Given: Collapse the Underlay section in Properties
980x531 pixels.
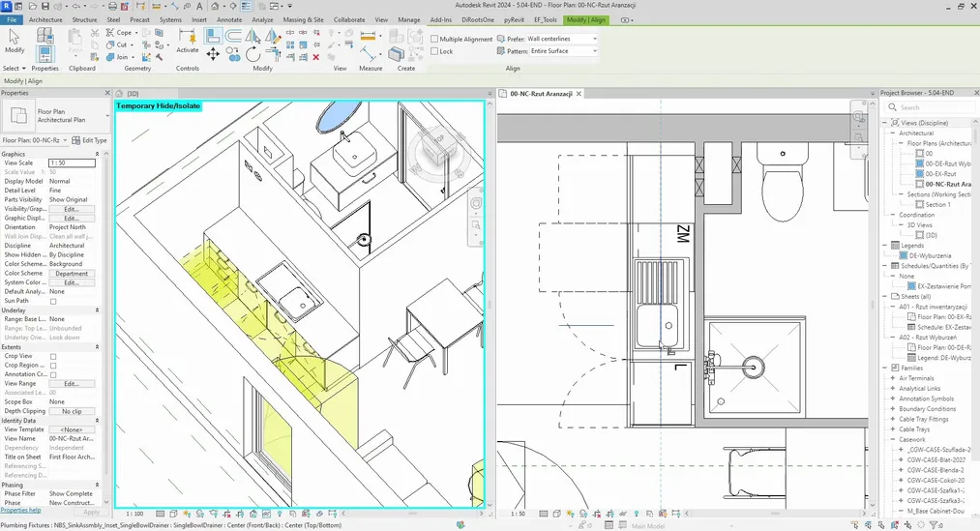Looking at the screenshot, I should (97, 310).
